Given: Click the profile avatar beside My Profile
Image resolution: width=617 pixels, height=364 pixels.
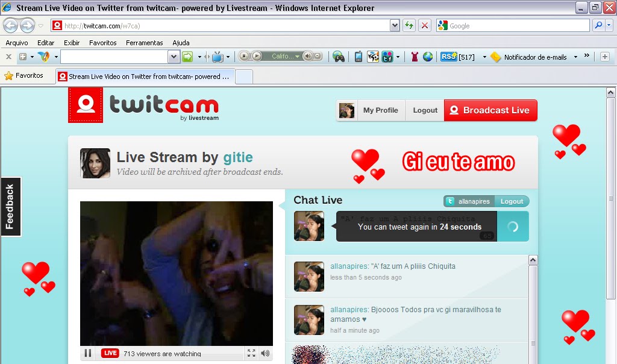Looking at the screenshot, I should point(346,110).
